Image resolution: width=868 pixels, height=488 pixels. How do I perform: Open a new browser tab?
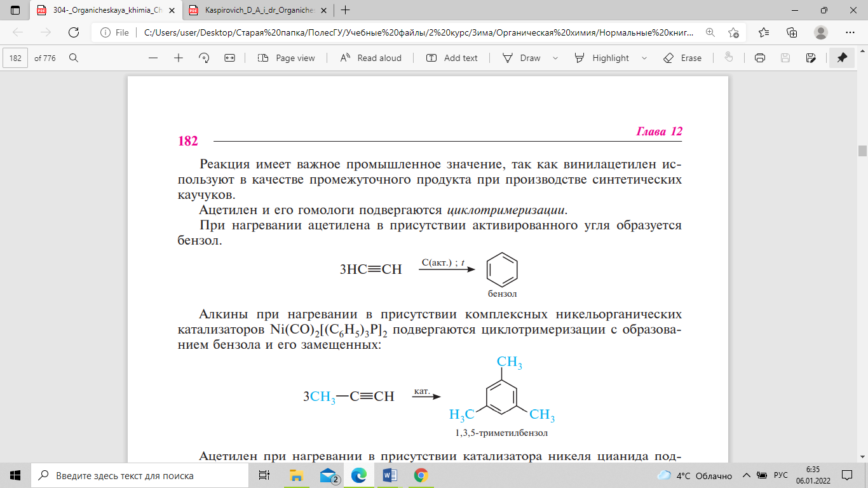[x=346, y=10]
